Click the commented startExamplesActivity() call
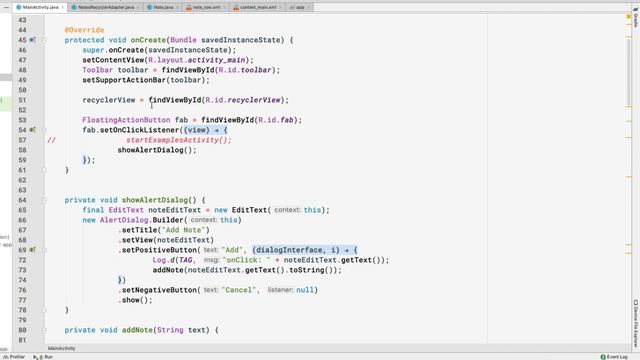Screen dimensions: 640x360 point(179,140)
